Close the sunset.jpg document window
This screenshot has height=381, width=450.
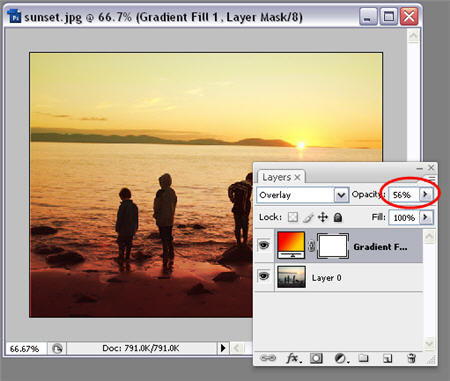[409, 17]
